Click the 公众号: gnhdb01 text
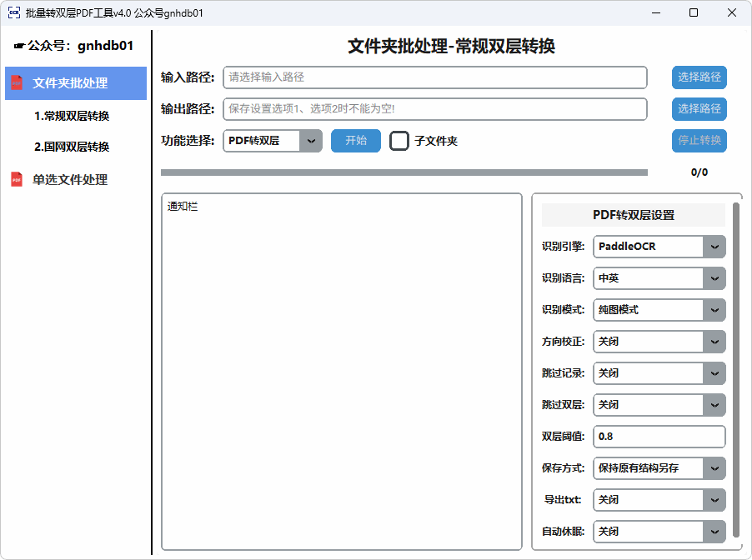This screenshot has height=560, width=752. tap(74, 46)
